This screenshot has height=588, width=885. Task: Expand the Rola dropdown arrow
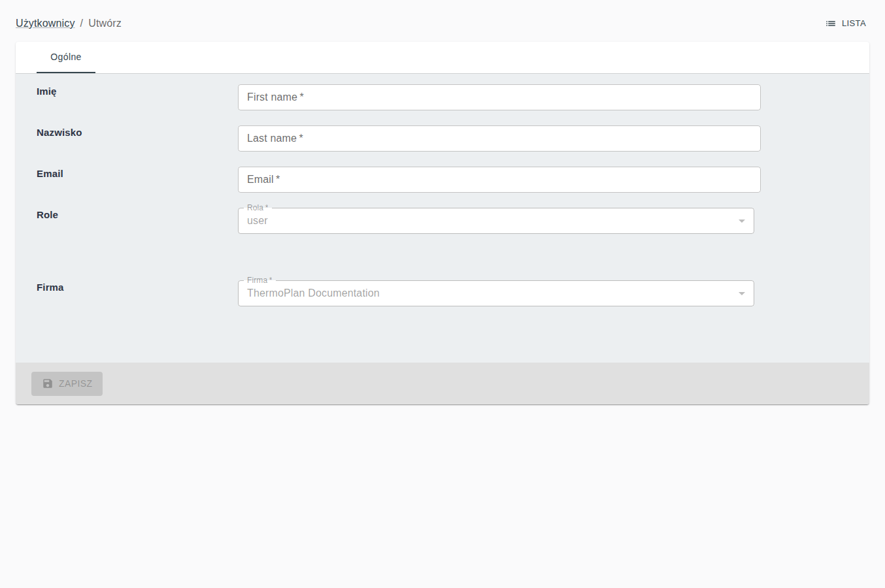(x=742, y=221)
